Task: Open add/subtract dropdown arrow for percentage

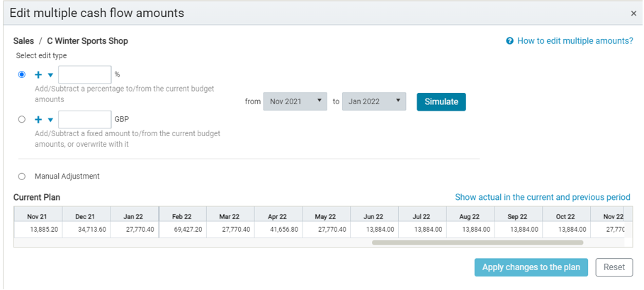Action: pos(50,75)
